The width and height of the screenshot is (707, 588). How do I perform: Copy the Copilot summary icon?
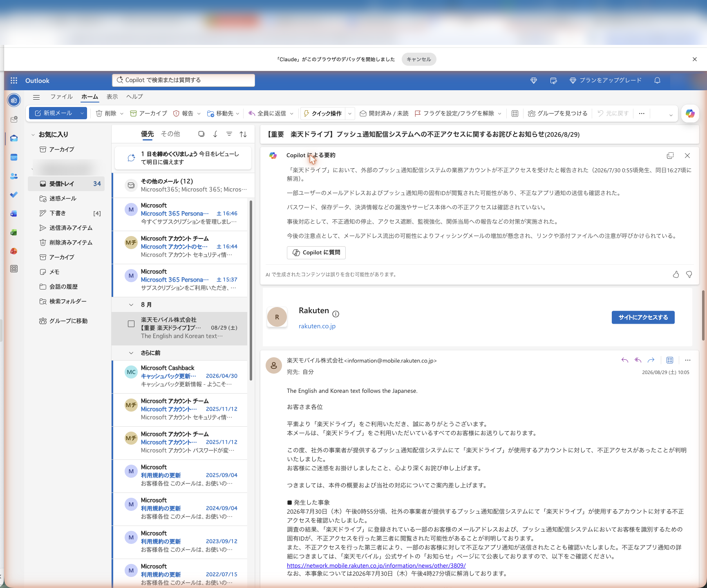670,156
